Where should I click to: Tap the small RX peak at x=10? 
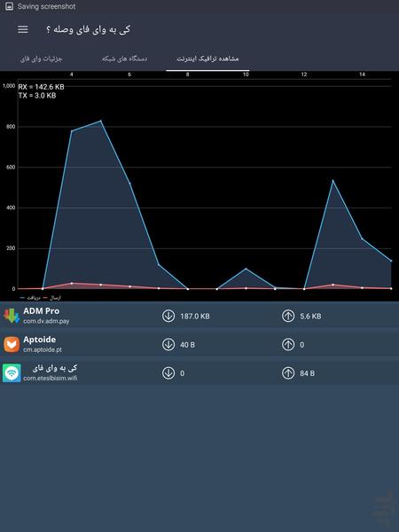[x=246, y=269]
